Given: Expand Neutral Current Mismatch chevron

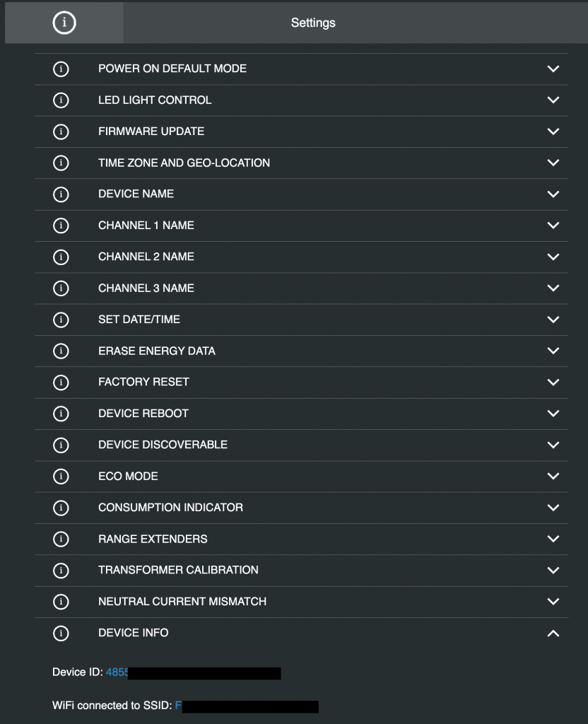Looking at the screenshot, I should tap(553, 602).
